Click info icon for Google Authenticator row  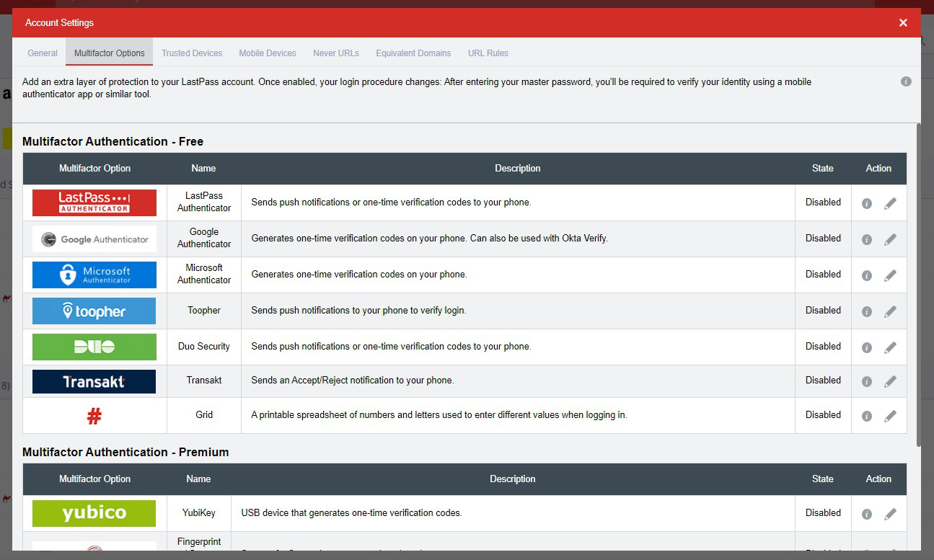point(867,239)
